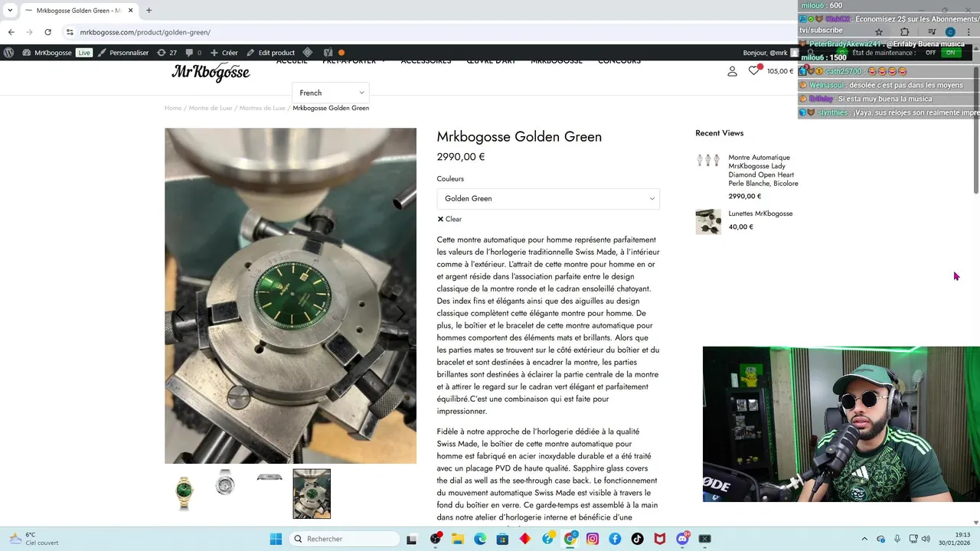Open the Accueil menu item
This screenshot has width=980, height=551.
[292, 61]
